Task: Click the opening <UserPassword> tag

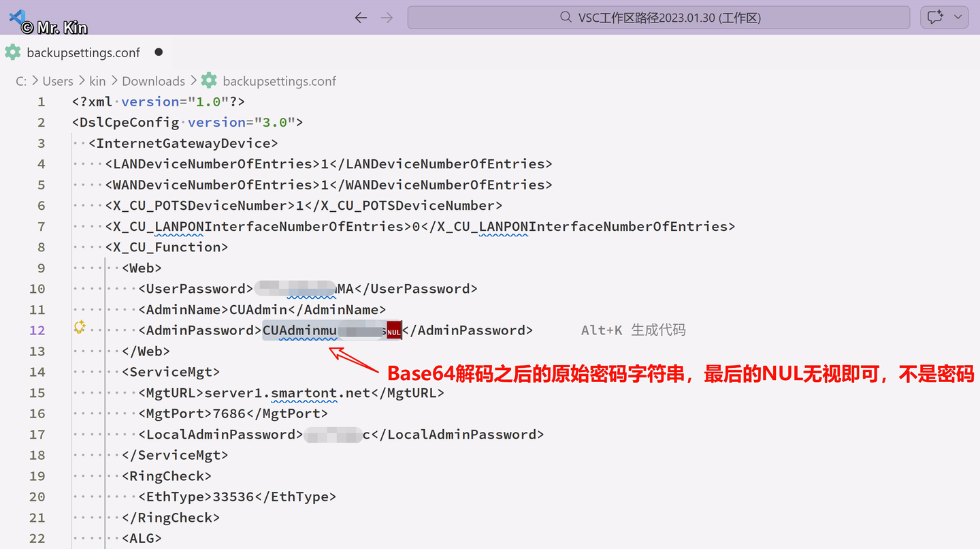Action: tap(196, 289)
